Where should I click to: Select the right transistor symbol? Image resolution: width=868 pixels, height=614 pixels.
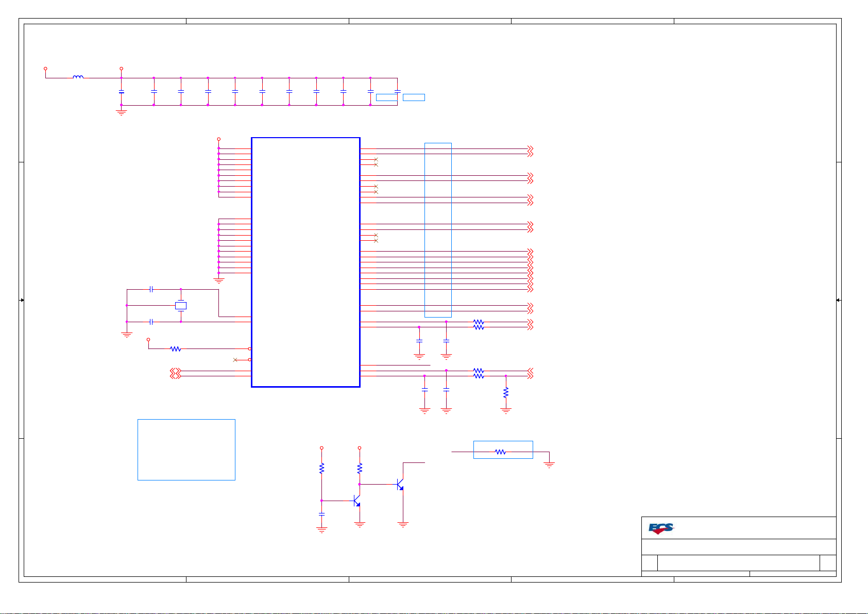point(400,485)
